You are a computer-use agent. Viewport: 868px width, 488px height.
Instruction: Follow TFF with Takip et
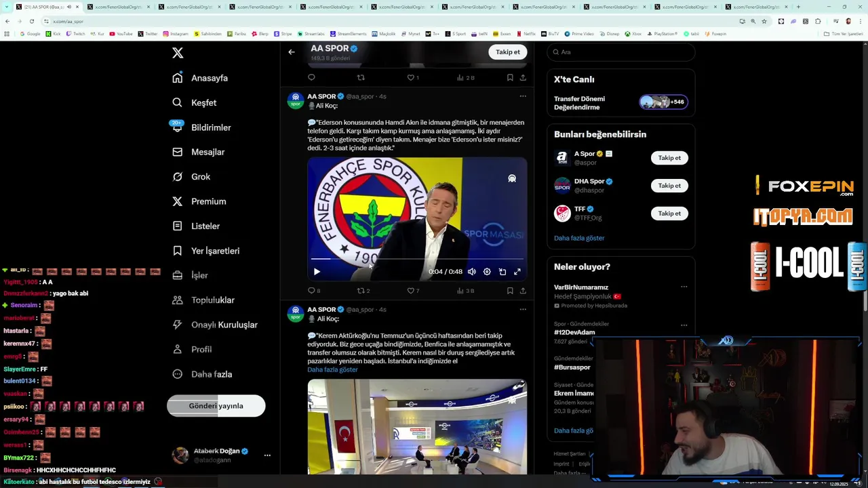point(669,213)
